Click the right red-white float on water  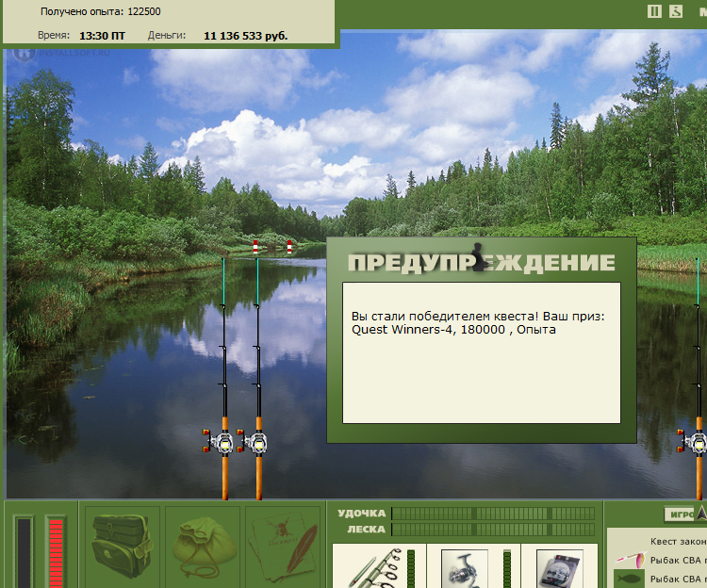click(x=289, y=247)
